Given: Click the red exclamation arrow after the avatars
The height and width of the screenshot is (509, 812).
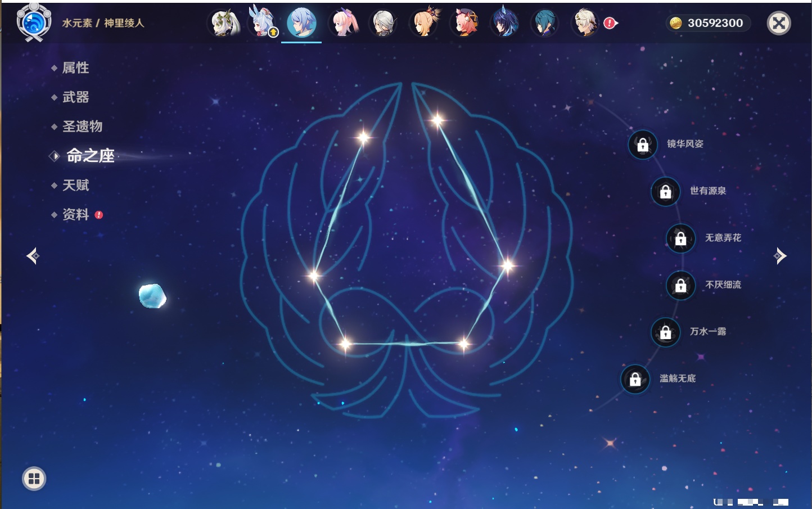Looking at the screenshot, I should pos(611,23).
